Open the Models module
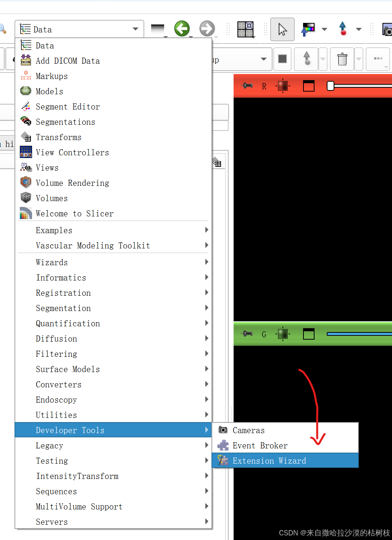The height and width of the screenshot is (540, 392). pyautogui.click(x=113, y=91)
